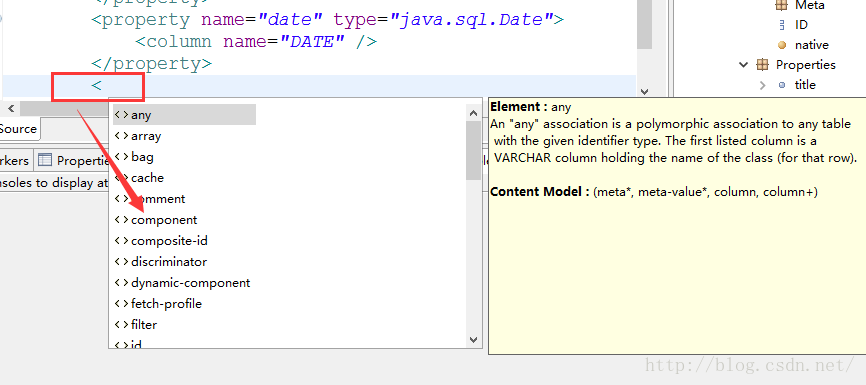Click the element icon beside 'bag'

pyautogui.click(x=121, y=157)
